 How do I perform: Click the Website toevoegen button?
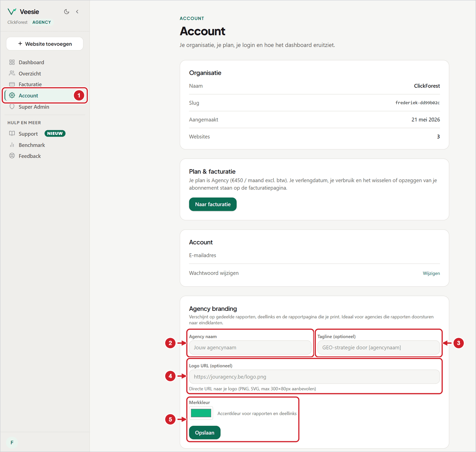point(45,44)
